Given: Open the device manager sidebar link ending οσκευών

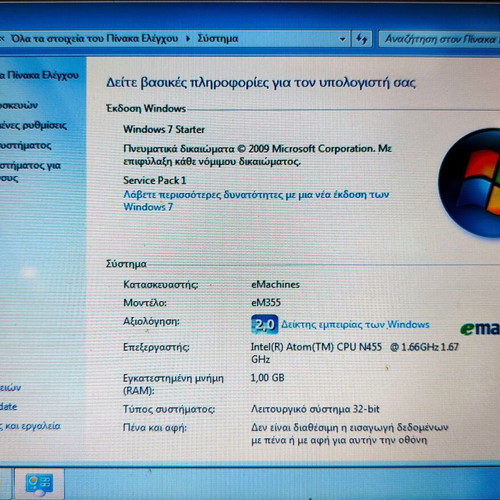Looking at the screenshot, I should point(19,105).
